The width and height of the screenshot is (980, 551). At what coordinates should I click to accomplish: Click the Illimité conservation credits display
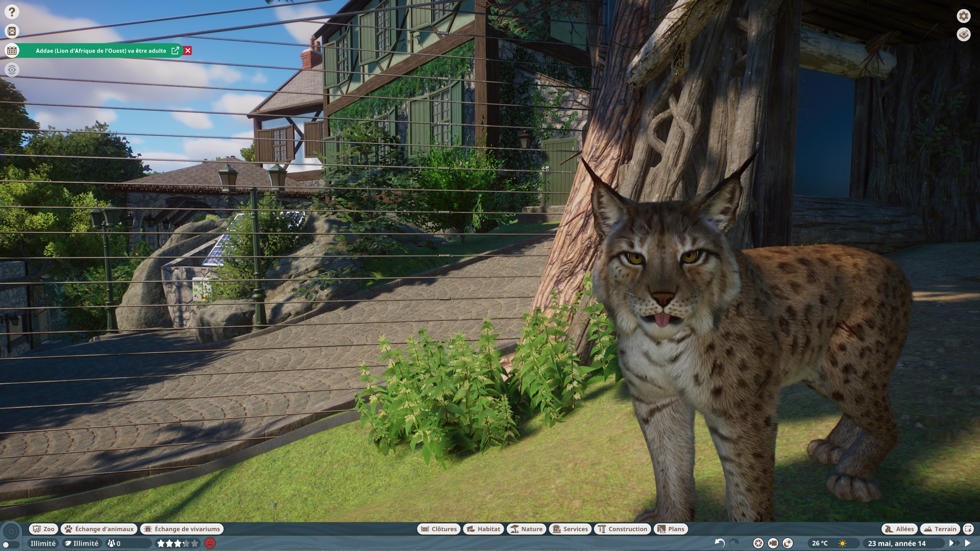pyautogui.click(x=82, y=543)
